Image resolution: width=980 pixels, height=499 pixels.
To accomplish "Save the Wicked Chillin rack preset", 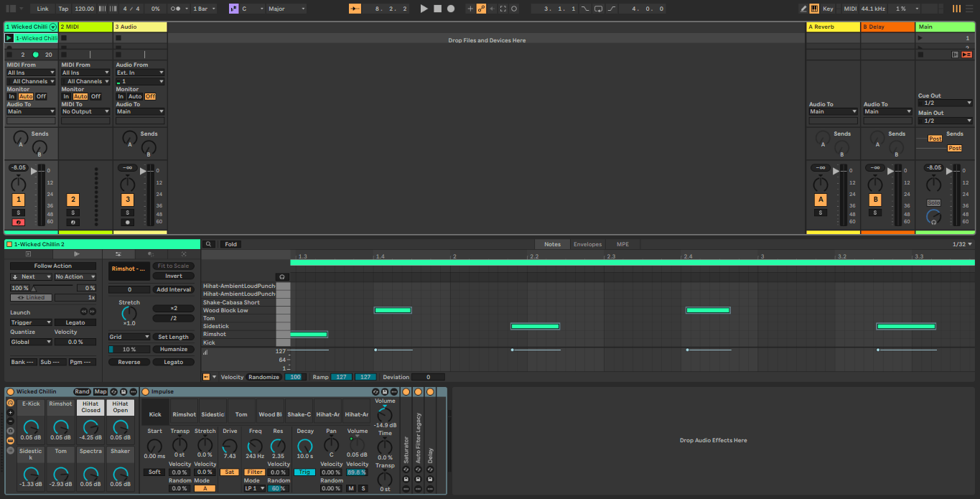I will [x=123, y=392].
